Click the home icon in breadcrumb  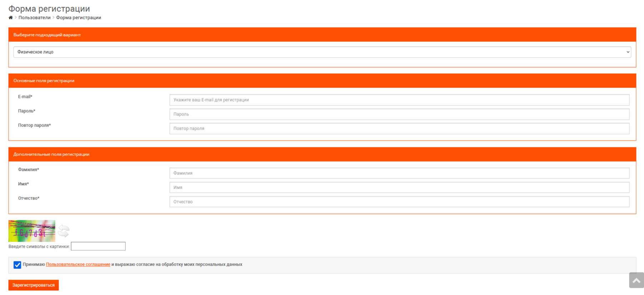tap(11, 18)
